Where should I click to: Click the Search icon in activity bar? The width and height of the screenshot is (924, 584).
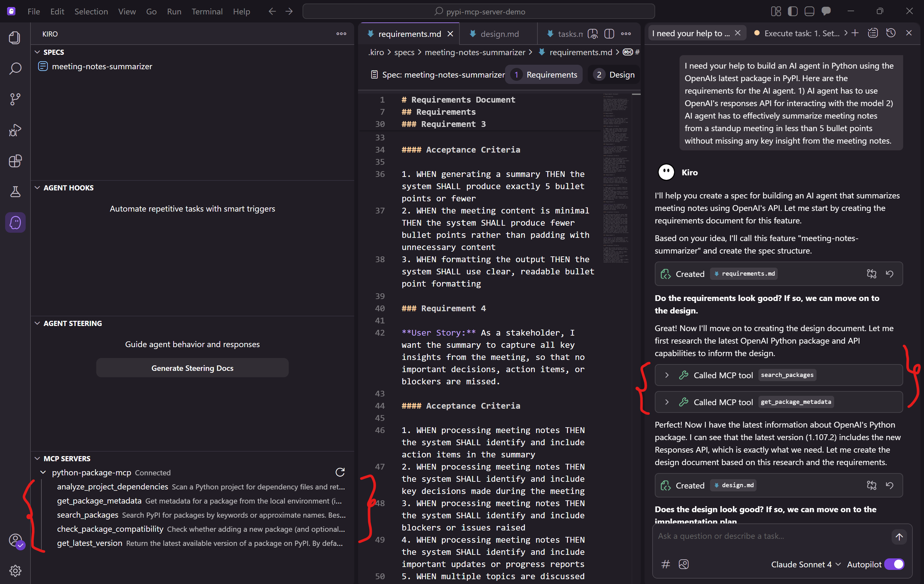click(15, 69)
